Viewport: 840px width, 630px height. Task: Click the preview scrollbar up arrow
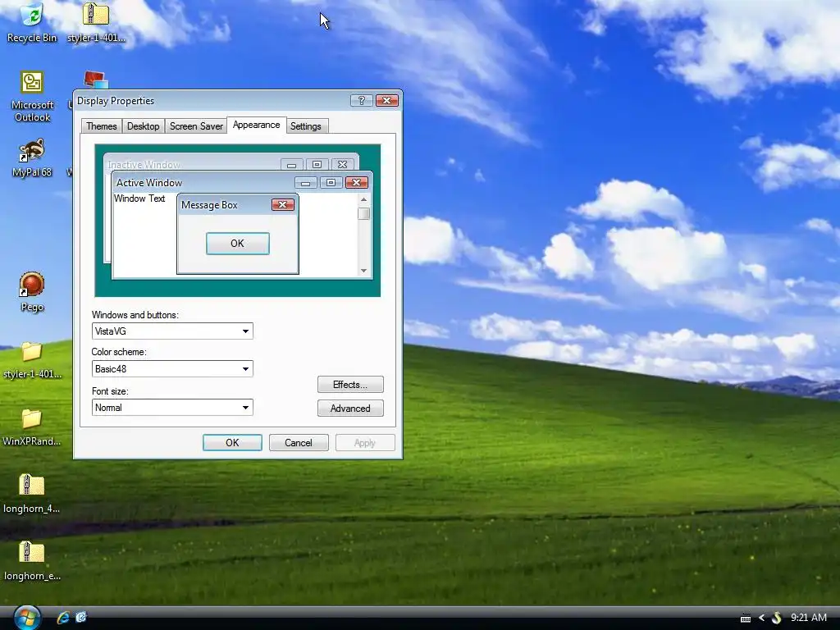(363, 199)
